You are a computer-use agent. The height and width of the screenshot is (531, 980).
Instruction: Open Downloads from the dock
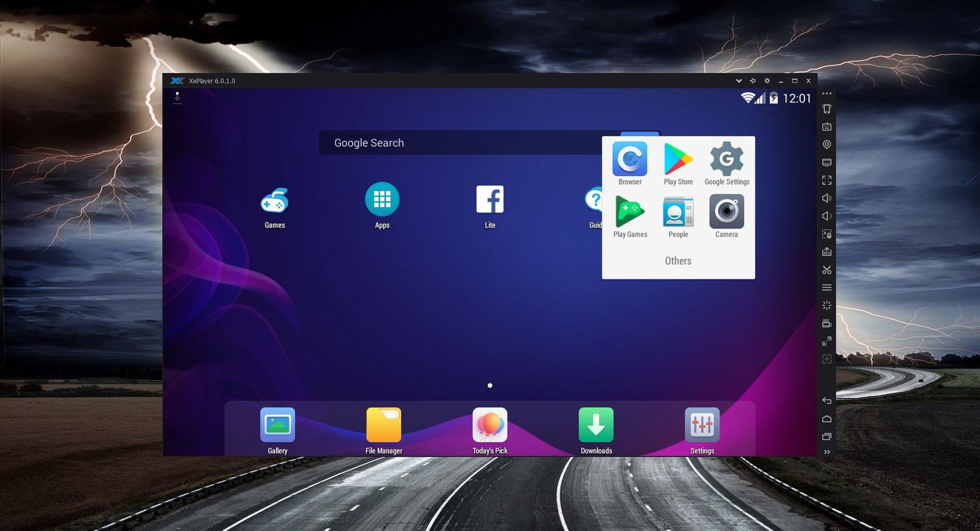tap(596, 425)
